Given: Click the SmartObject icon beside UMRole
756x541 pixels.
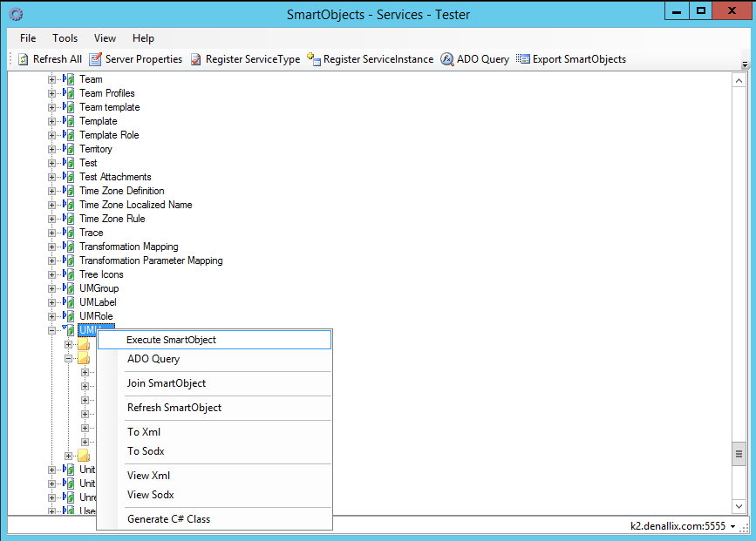Looking at the screenshot, I should [x=69, y=317].
